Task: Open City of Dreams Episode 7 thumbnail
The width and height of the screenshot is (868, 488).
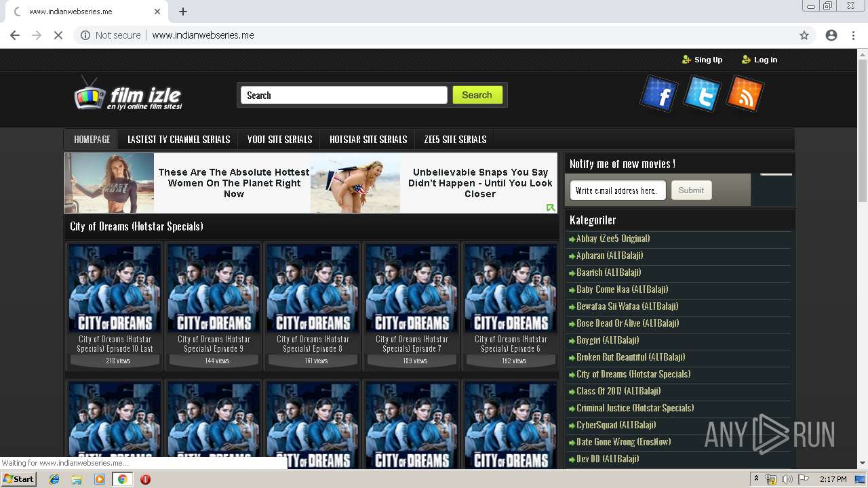Action: pyautogui.click(x=412, y=287)
